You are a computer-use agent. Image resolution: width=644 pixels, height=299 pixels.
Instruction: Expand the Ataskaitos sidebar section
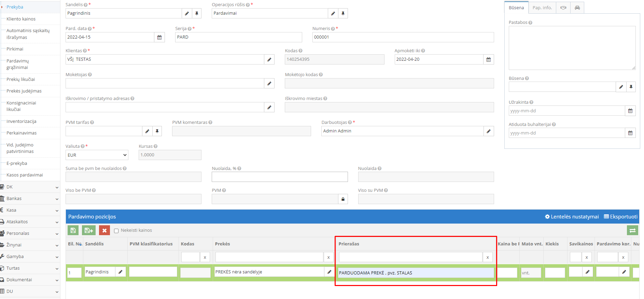(30, 222)
